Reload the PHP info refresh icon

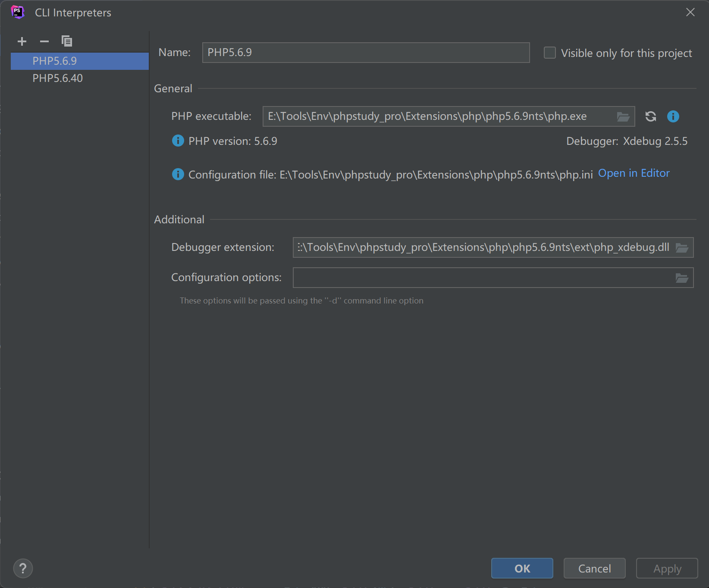650,116
